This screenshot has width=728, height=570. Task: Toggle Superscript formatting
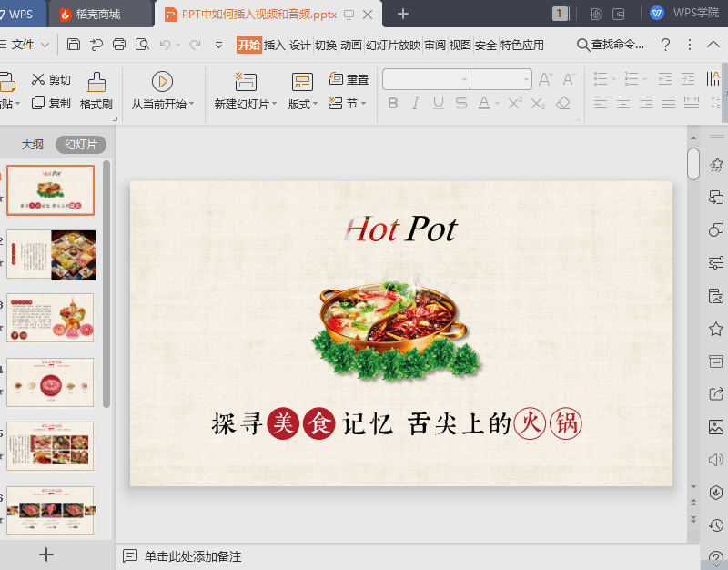(x=515, y=103)
